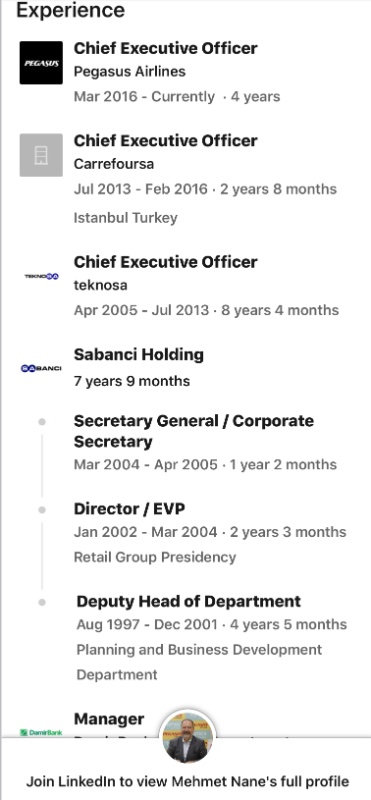The width and height of the screenshot is (371, 800).
Task: Select Secretary General / Corporate Secretary role
Action: coord(194,431)
